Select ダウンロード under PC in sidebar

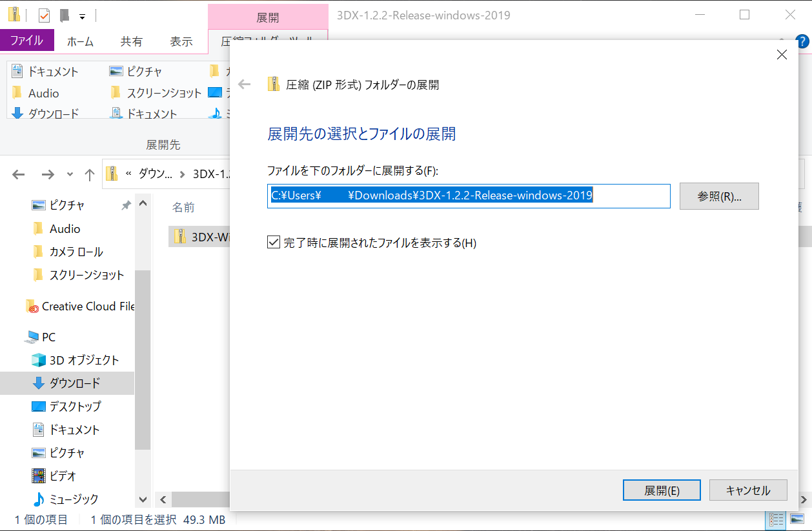point(67,383)
